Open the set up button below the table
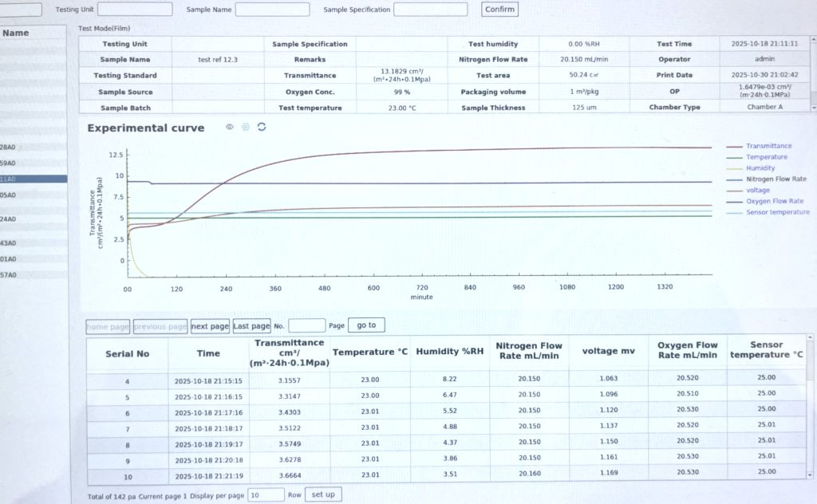The height and width of the screenshot is (504, 817). (323, 494)
